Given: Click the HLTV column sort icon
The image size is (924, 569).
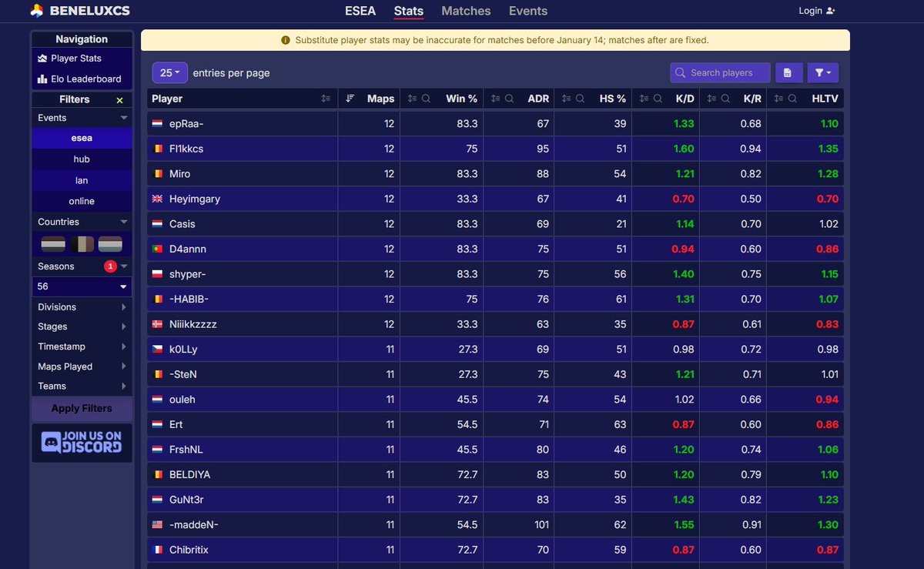Looking at the screenshot, I should [x=778, y=99].
